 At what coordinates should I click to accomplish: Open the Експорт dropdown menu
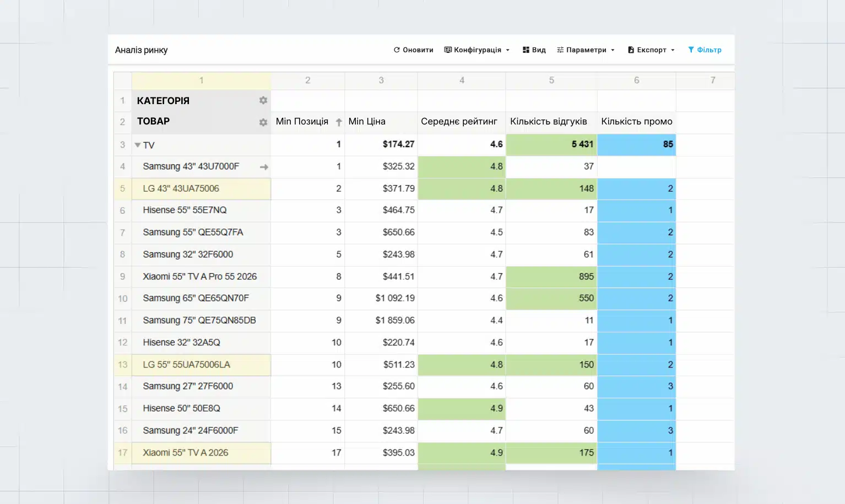pos(651,50)
